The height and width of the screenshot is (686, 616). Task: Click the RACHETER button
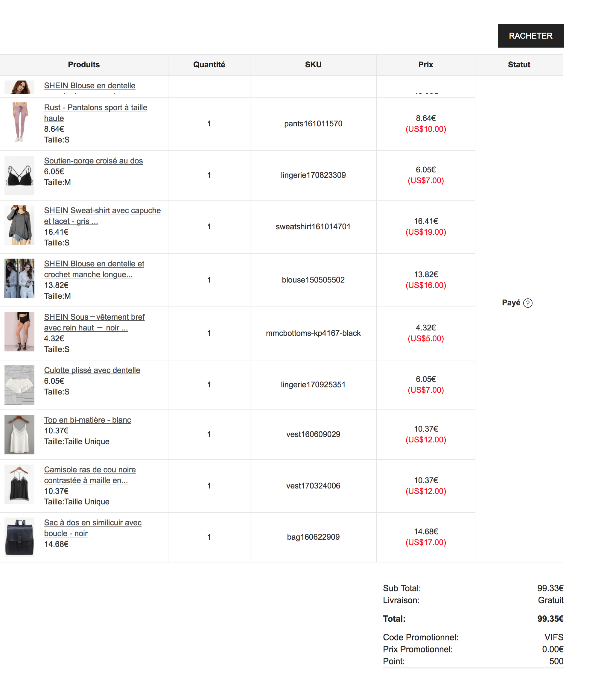pos(530,36)
